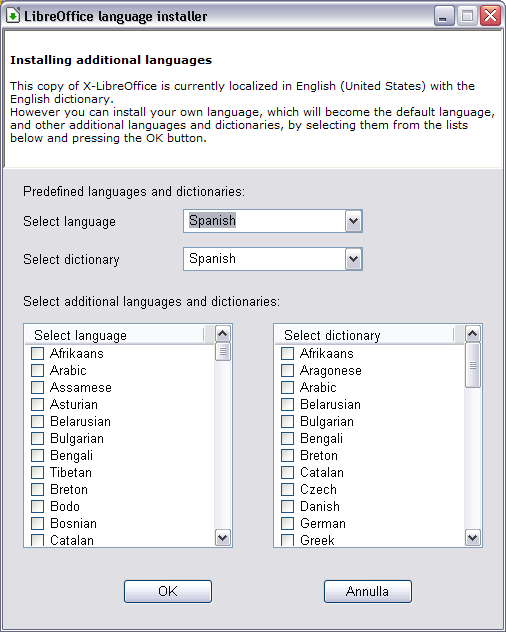506x632 pixels.
Task: Tick the German dictionary checkbox
Action: point(287,523)
